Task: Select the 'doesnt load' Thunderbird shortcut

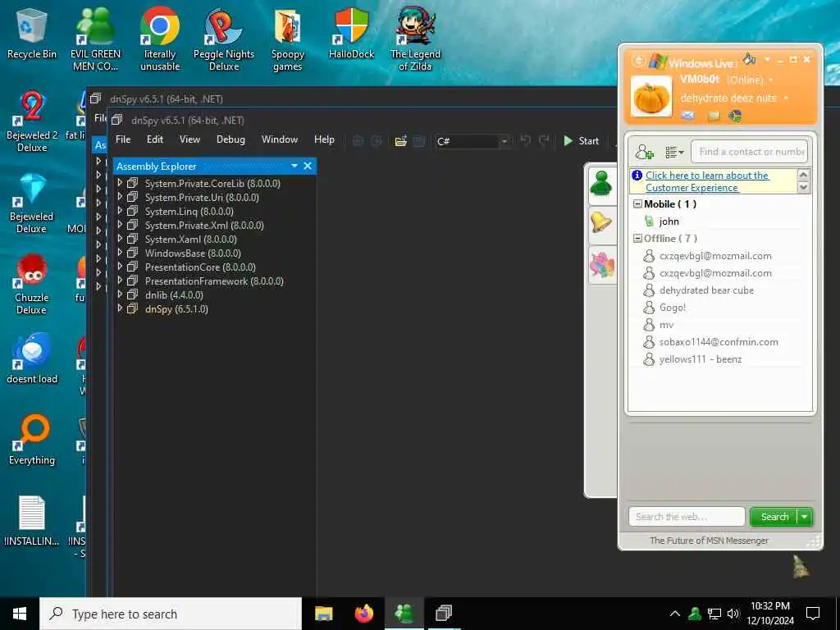Action: pyautogui.click(x=32, y=358)
